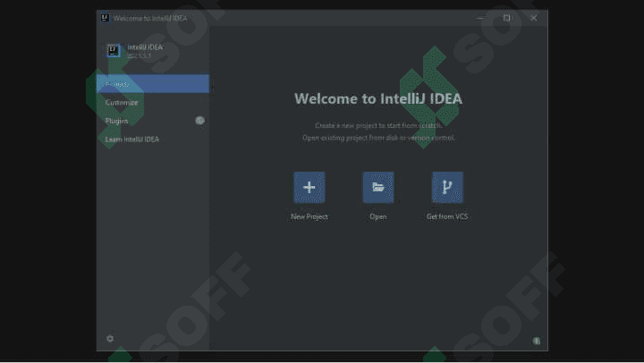Screen dimensions: 644x363
Task: Click the New Project label
Action: point(309,216)
